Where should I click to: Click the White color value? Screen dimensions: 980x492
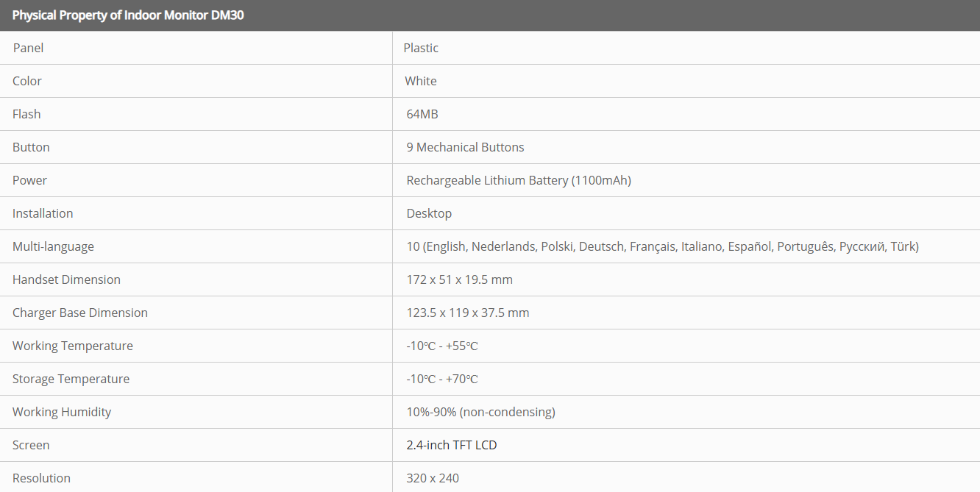pyautogui.click(x=421, y=81)
